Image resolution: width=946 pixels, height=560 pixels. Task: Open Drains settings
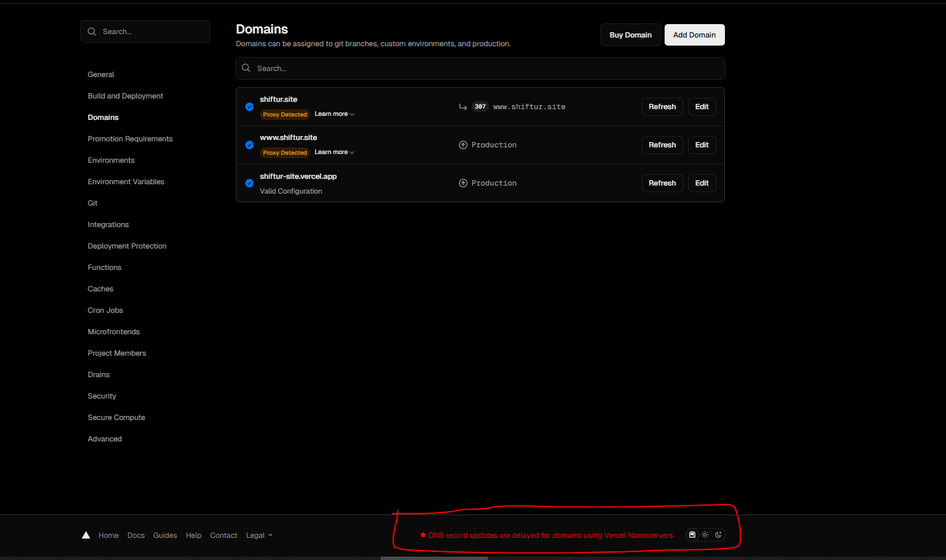coord(98,374)
